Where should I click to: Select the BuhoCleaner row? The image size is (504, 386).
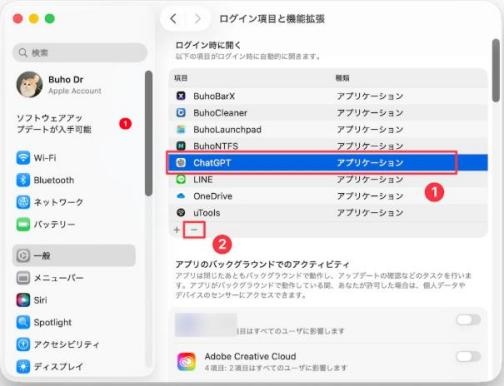(x=328, y=113)
